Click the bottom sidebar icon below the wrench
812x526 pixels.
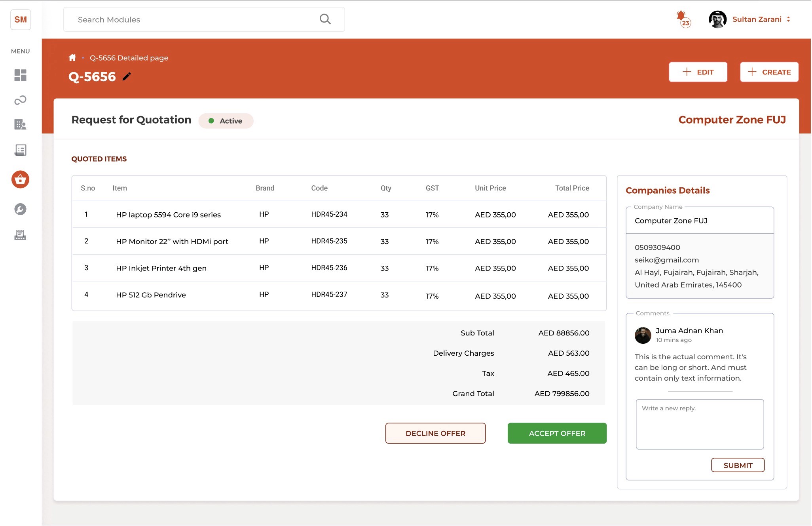click(20, 235)
